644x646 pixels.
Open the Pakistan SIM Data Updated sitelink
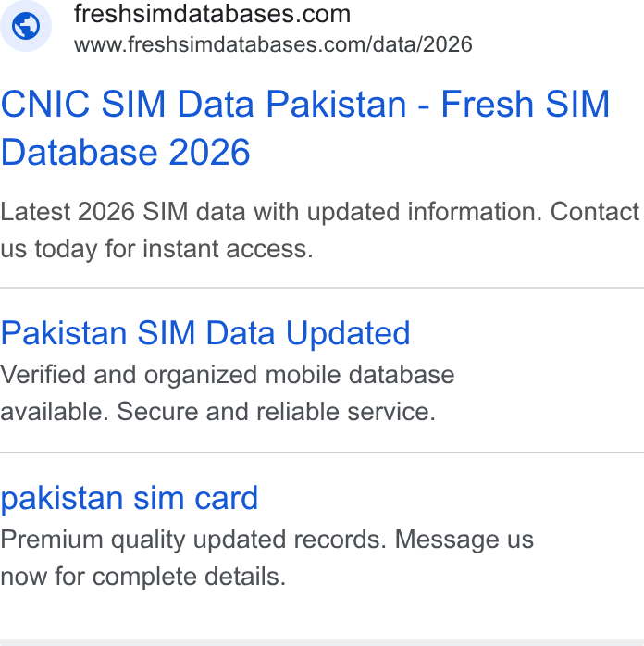click(205, 332)
